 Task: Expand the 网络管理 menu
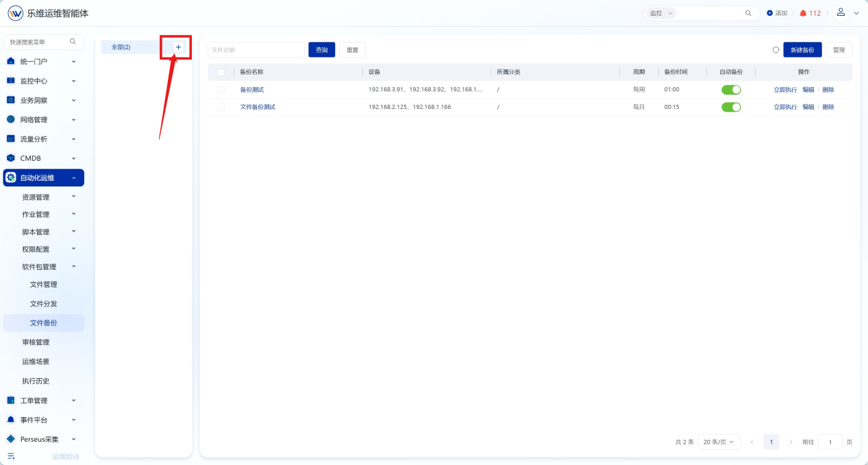[x=73, y=119]
